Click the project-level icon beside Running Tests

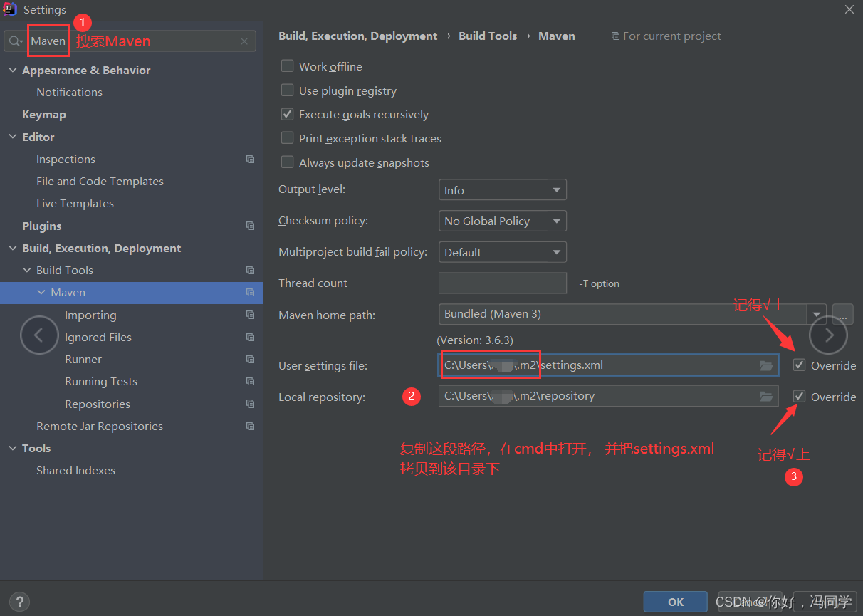click(250, 381)
